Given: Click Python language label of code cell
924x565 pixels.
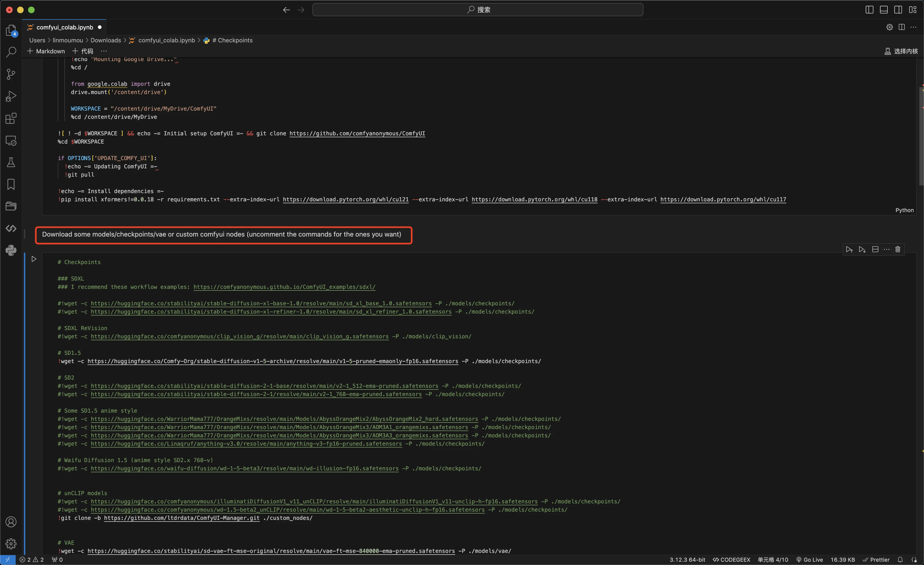Looking at the screenshot, I should pos(904,210).
